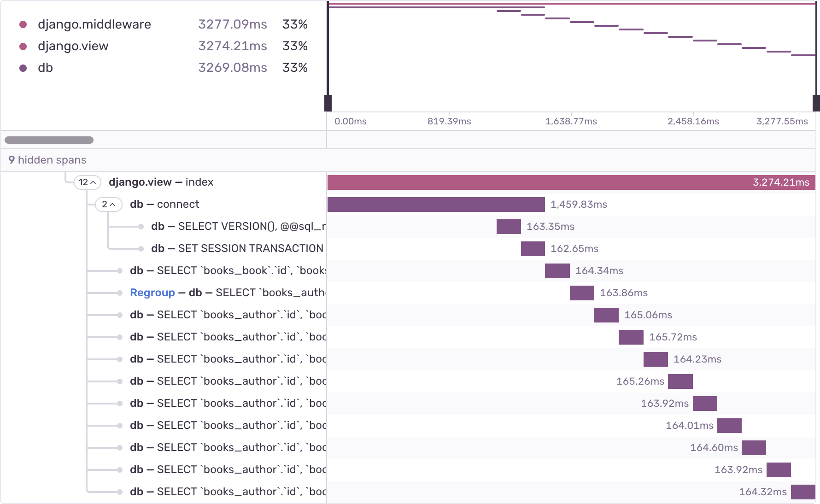
Task: Click the right minimap range handle
Action: tap(816, 103)
